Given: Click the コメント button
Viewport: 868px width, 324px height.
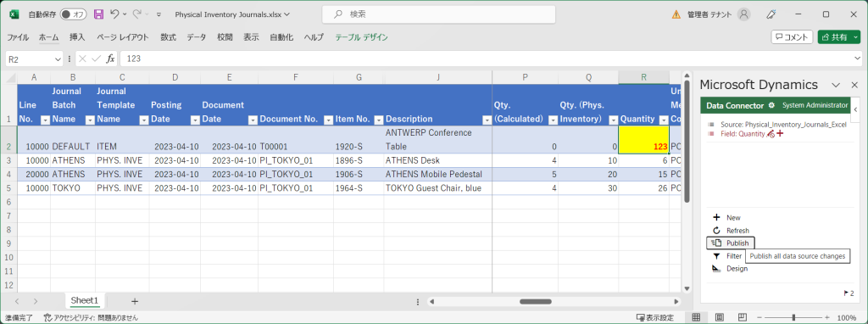Looking at the screenshot, I should coord(792,37).
